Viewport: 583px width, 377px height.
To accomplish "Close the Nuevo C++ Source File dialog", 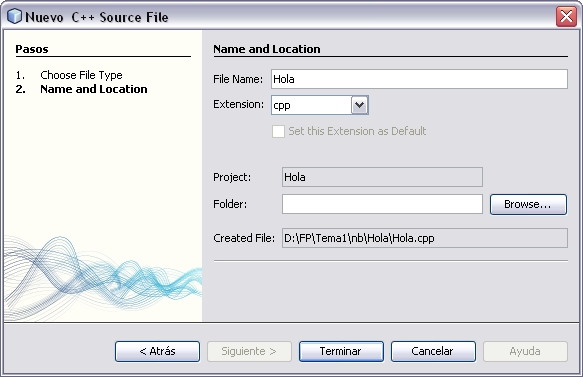I will point(566,16).
